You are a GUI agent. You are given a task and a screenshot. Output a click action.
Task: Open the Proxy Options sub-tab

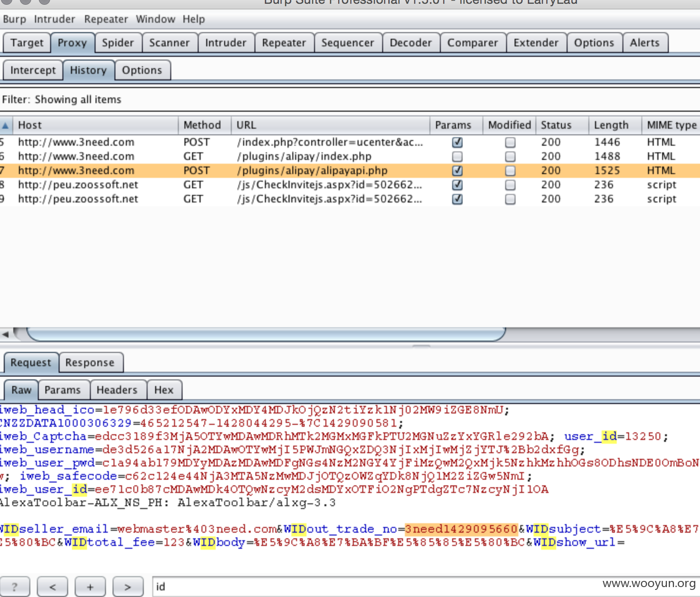point(142,70)
